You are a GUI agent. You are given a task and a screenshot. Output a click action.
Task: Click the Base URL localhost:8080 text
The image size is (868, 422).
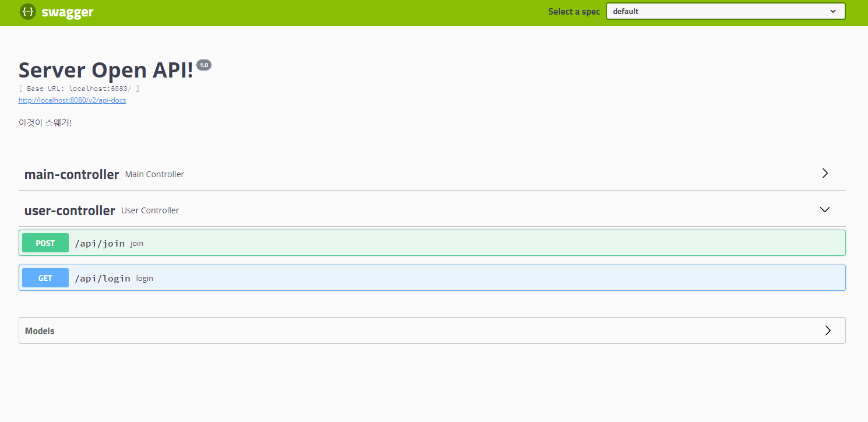pos(79,89)
